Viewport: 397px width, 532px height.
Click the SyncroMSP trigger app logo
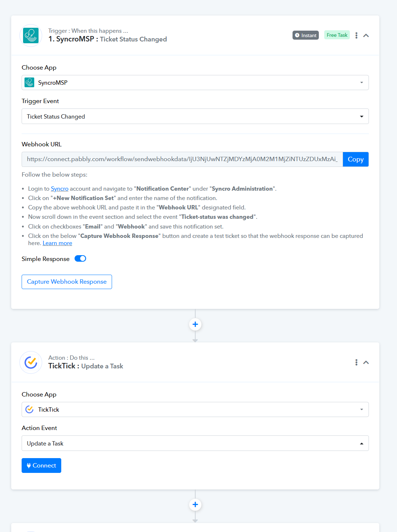pyautogui.click(x=31, y=35)
